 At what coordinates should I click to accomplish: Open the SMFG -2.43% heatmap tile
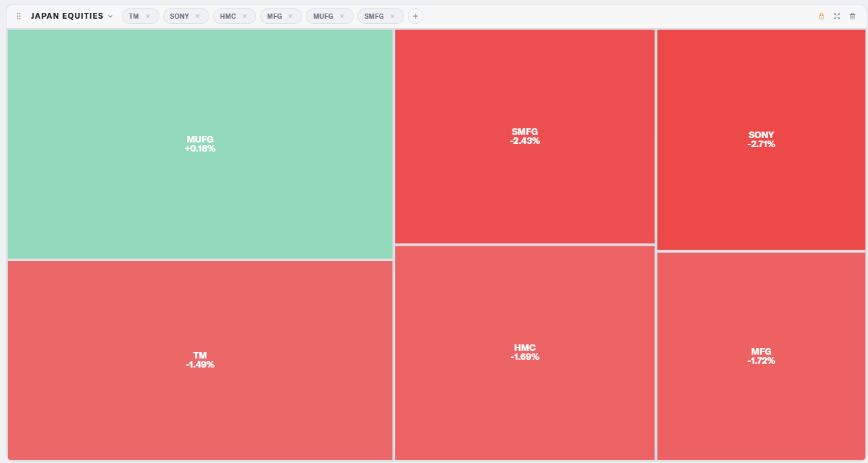(525, 136)
